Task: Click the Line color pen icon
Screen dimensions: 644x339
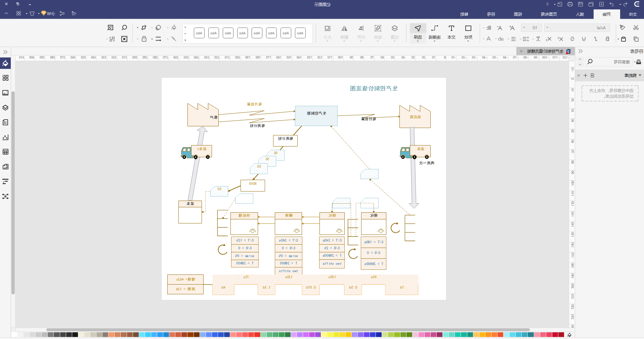Action: pos(174,39)
